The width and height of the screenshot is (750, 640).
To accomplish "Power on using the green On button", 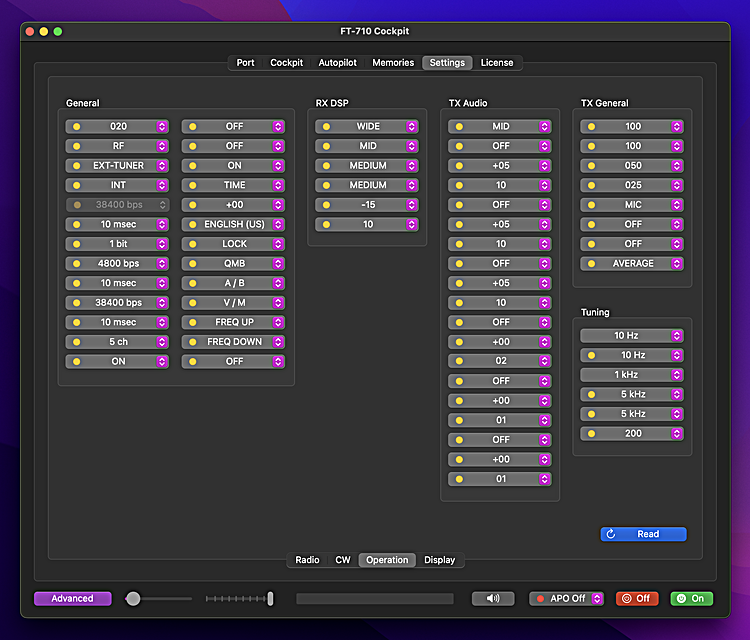I will tap(692, 598).
